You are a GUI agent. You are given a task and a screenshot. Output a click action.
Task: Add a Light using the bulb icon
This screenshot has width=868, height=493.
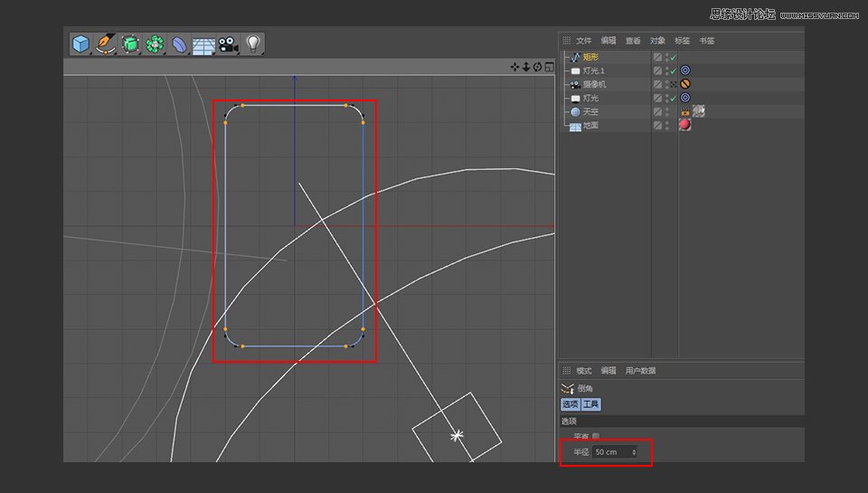point(252,43)
